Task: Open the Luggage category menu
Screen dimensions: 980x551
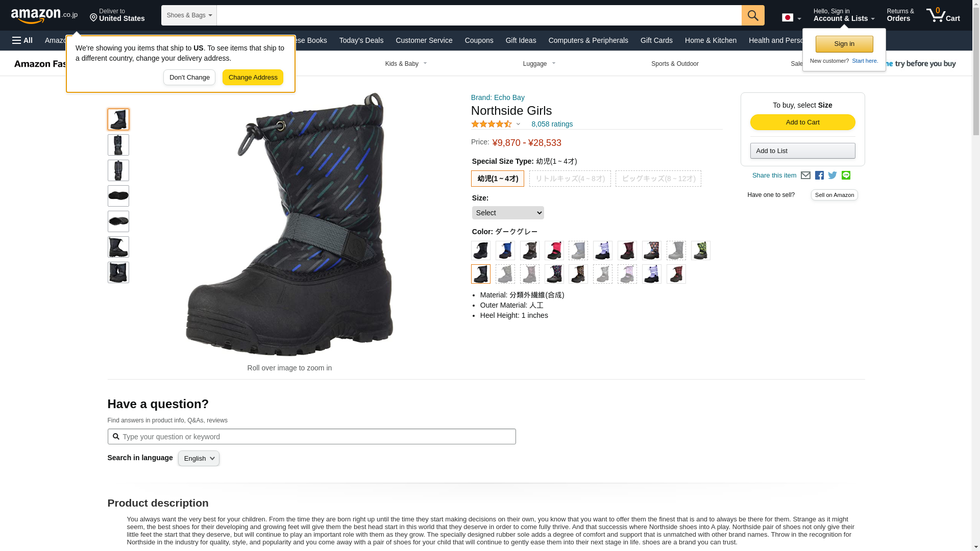Action: click(x=539, y=64)
